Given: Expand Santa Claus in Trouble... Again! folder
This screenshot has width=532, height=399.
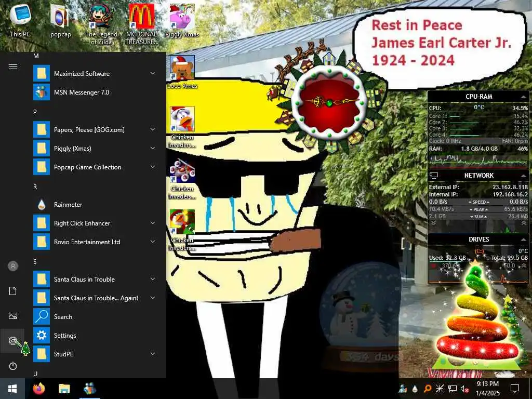Looking at the screenshot, I should (153, 298).
